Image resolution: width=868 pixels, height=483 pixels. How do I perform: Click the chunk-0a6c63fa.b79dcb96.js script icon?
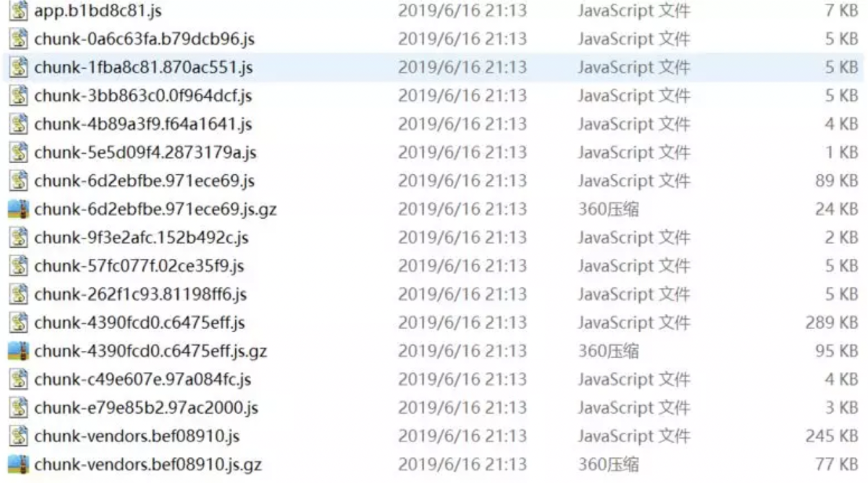(x=18, y=39)
